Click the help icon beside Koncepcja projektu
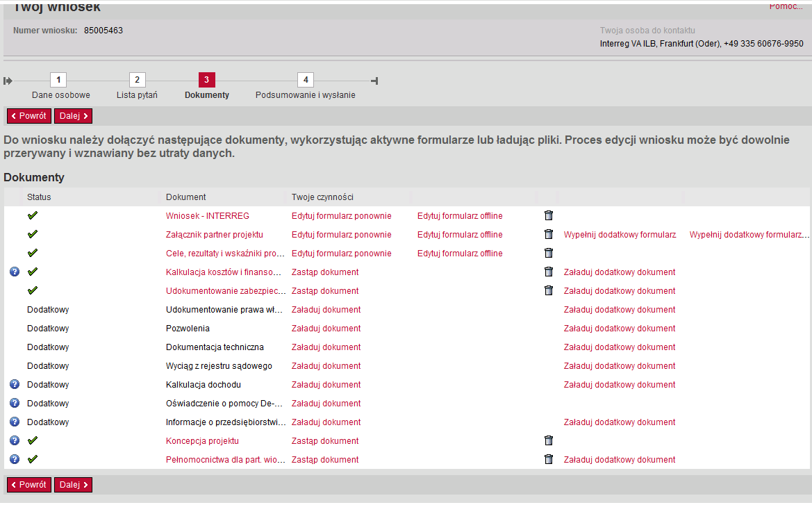812x505 pixels. [x=15, y=440]
